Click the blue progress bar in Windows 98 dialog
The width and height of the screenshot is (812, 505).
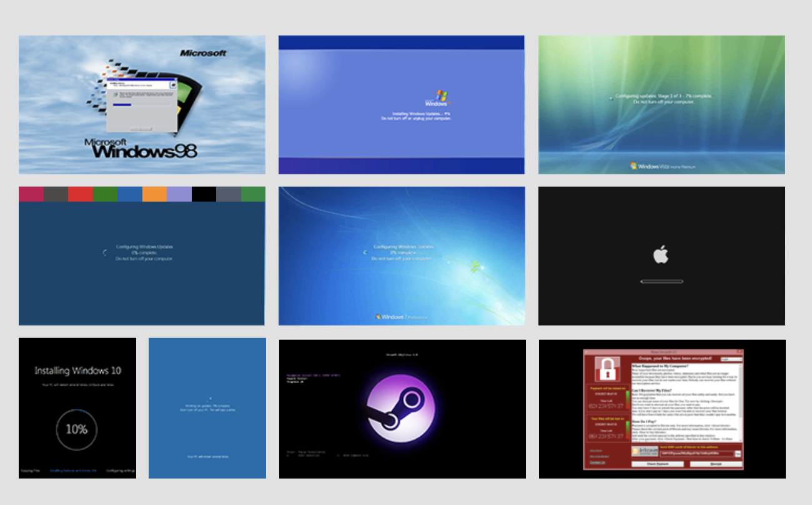[x=122, y=105]
